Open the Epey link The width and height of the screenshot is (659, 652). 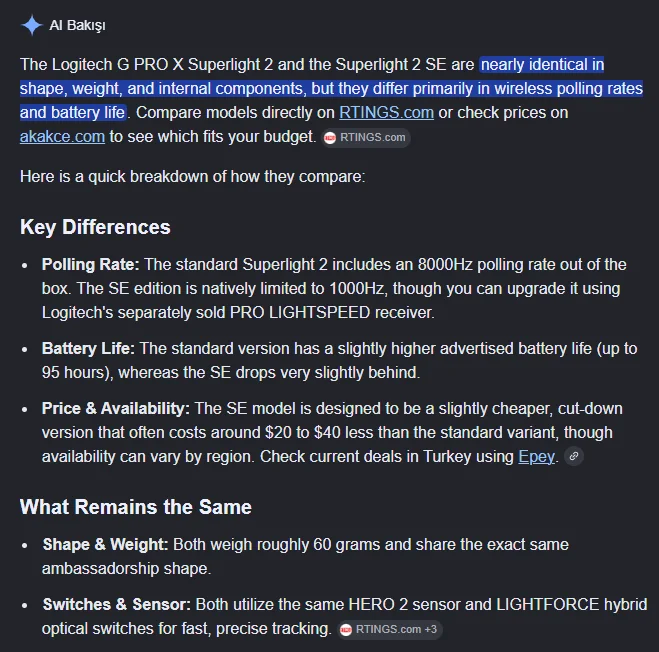point(536,457)
